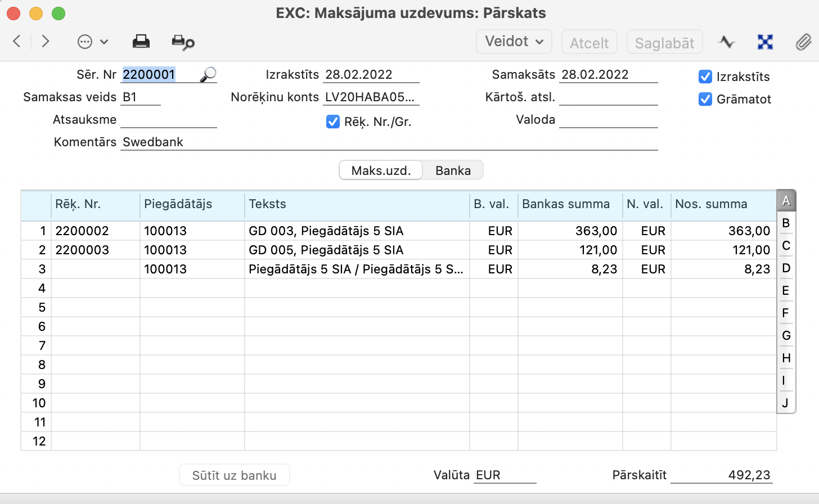
Task: Select the Maks.uzd. tab
Action: point(381,170)
